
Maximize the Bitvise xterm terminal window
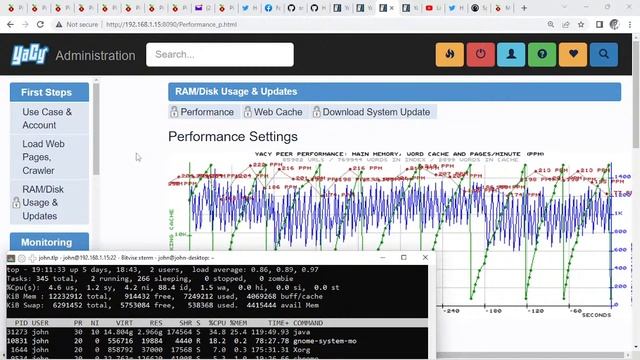pos(404,258)
